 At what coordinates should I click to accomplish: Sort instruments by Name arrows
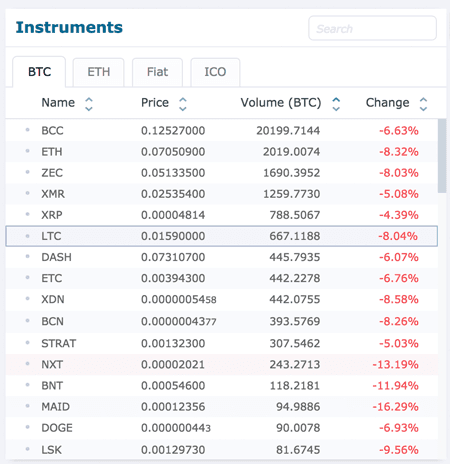tap(89, 104)
